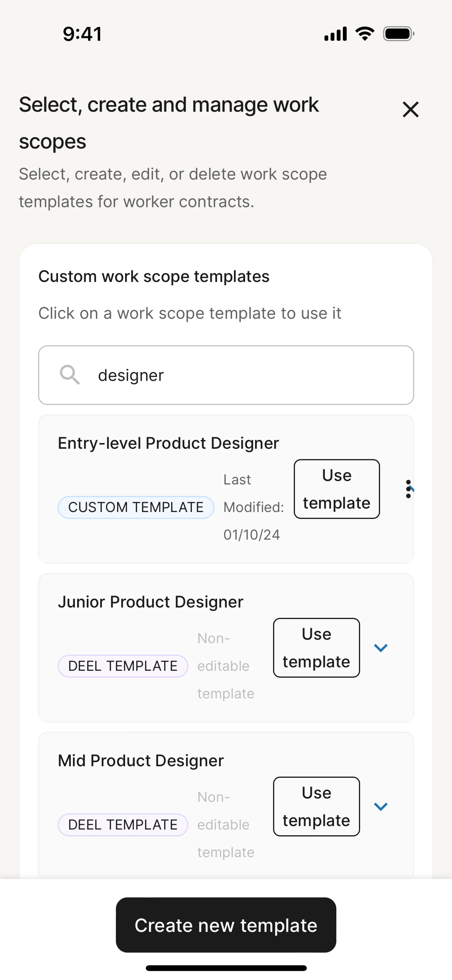
Task: Click the DEEL TEMPLATE badge on Mid Product Designer
Action: pyautogui.click(x=122, y=824)
